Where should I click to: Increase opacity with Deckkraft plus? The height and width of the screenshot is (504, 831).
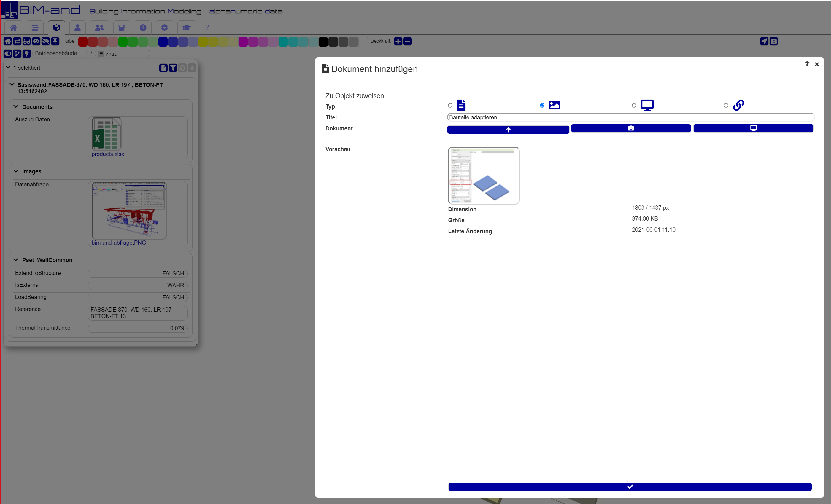tap(398, 41)
